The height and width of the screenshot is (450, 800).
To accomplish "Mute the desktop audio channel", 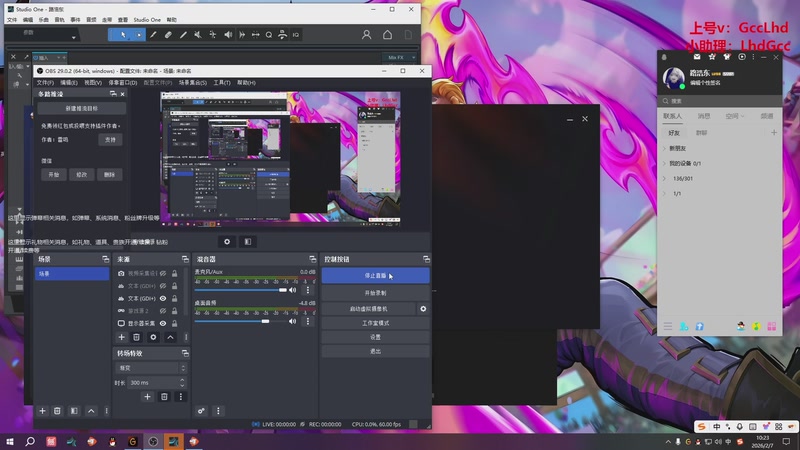I will click(x=293, y=321).
